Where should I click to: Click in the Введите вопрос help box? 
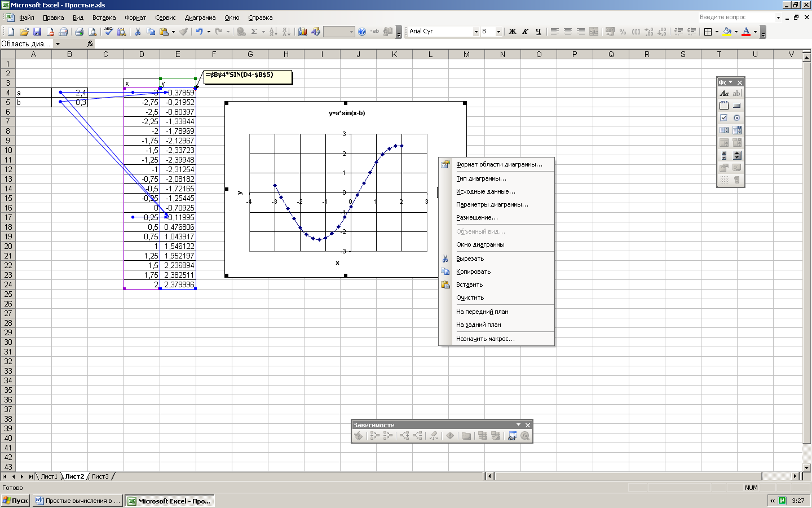tap(736, 17)
